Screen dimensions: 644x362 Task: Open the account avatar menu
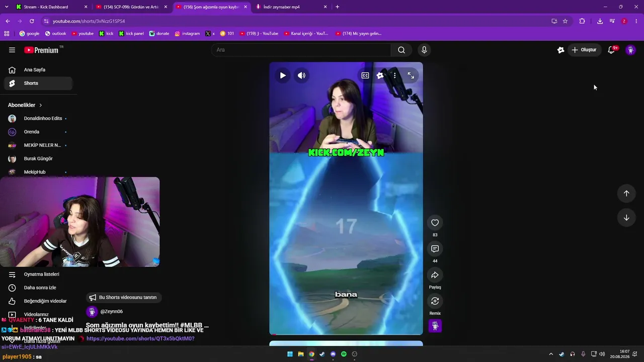tap(630, 50)
